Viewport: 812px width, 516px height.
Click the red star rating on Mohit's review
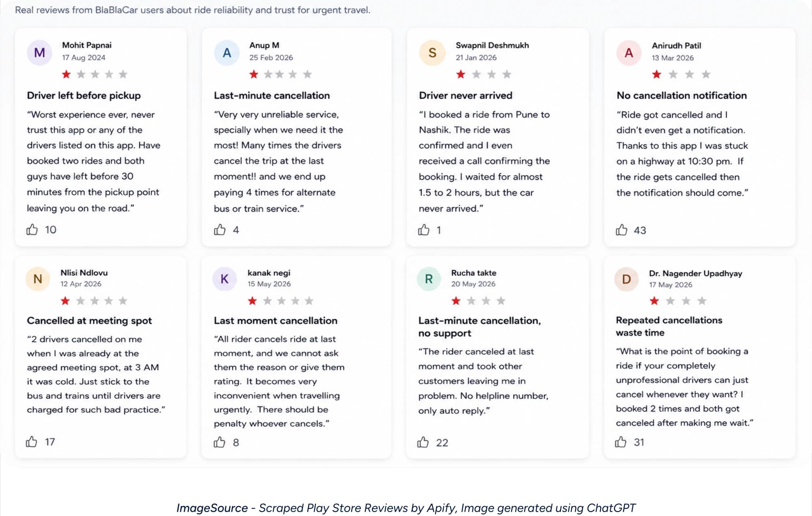(66, 74)
